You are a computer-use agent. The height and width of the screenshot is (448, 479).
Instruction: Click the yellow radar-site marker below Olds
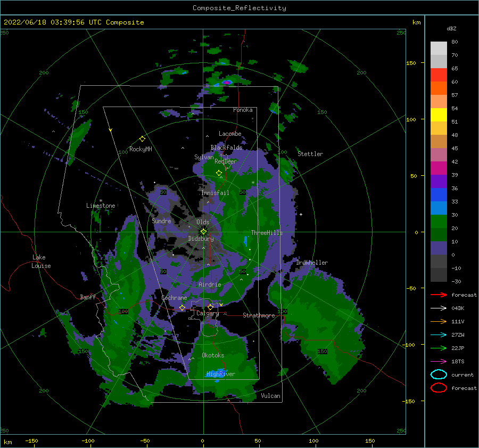(x=203, y=232)
